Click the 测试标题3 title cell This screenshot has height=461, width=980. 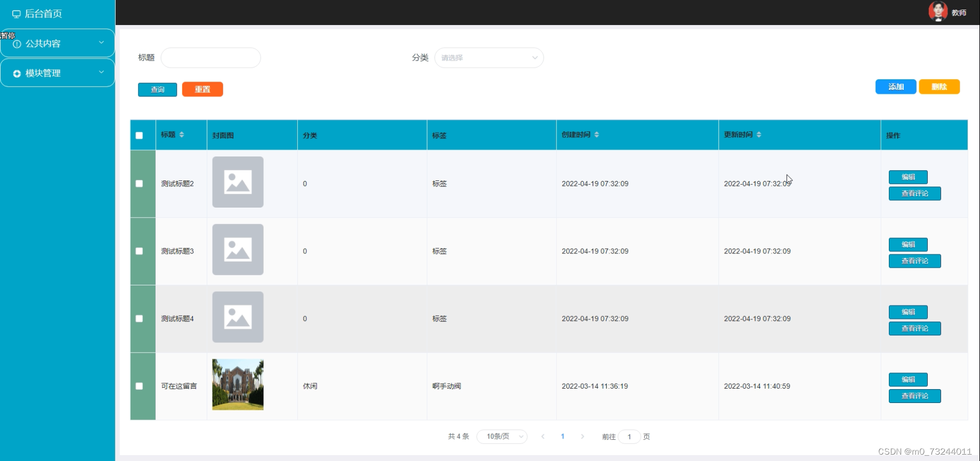click(x=177, y=251)
